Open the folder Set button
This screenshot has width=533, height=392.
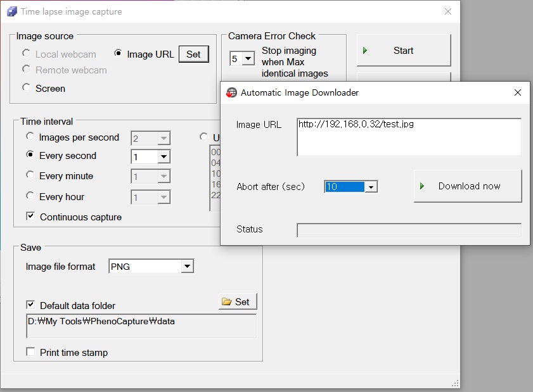(x=238, y=302)
